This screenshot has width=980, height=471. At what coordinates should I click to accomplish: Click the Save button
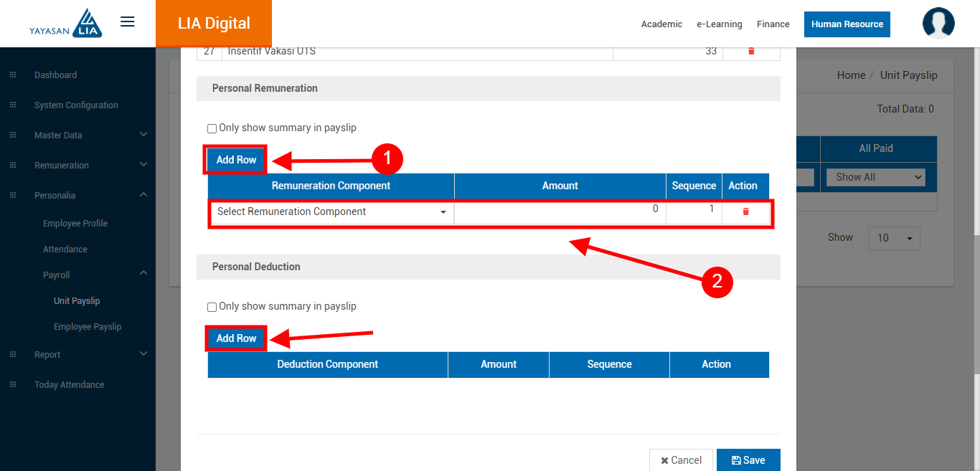(748, 460)
